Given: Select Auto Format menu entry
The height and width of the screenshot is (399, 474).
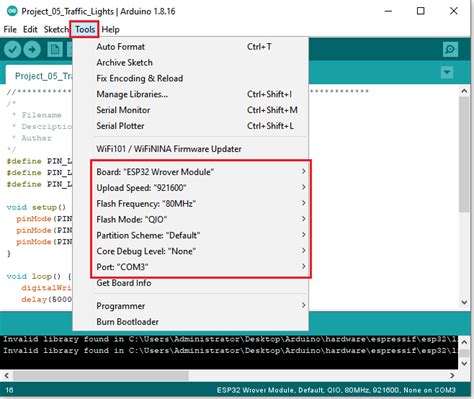Looking at the screenshot, I should [x=190, y=47].
